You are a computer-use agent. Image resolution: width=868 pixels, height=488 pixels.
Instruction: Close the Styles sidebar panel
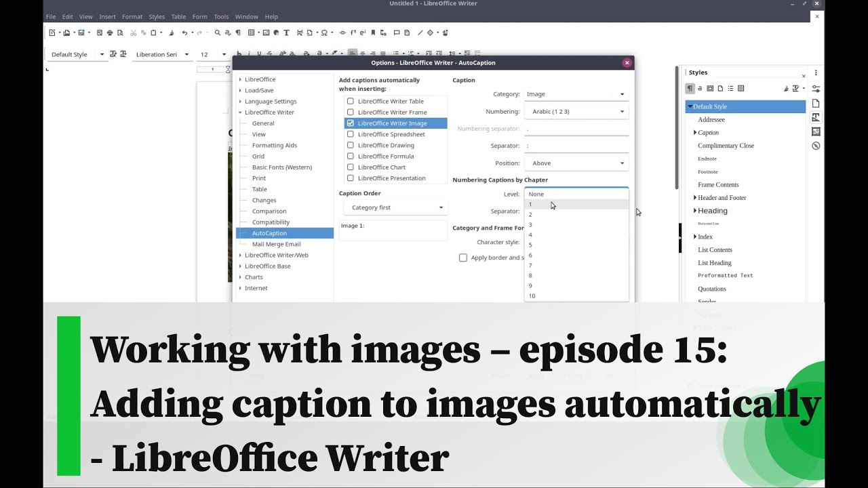click(x=804, y=76)
